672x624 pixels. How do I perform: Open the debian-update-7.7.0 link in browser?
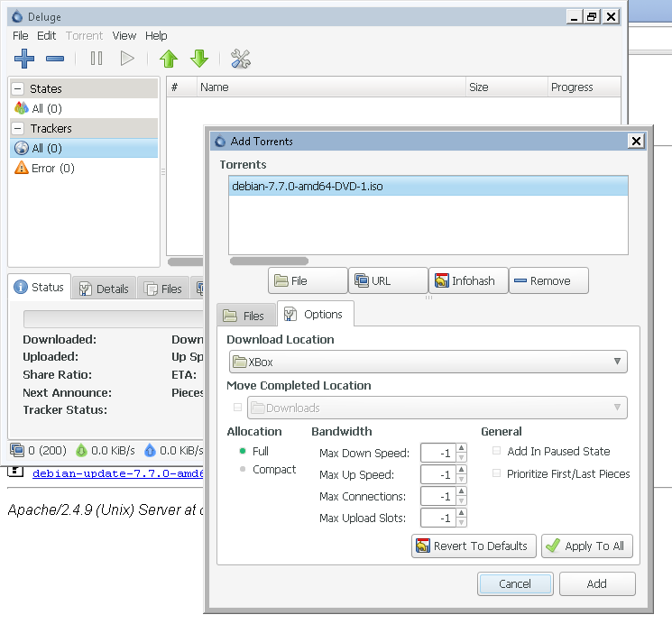click(x=118, y=473)
